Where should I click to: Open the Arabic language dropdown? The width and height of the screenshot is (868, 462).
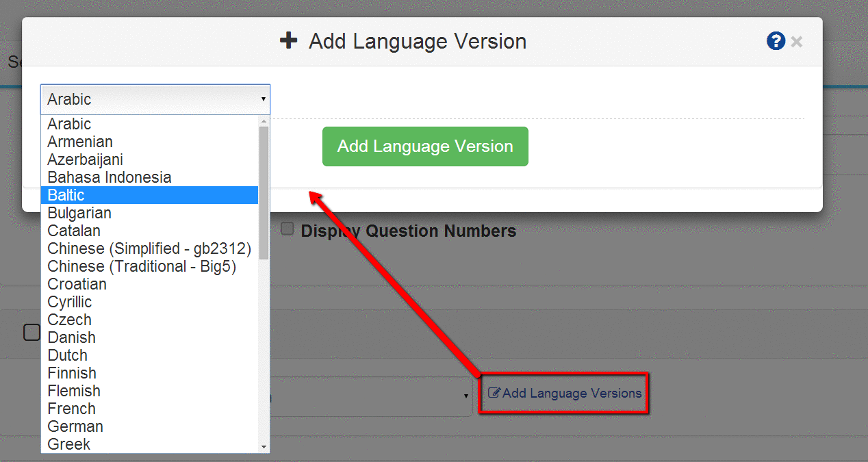pos(155,99)
